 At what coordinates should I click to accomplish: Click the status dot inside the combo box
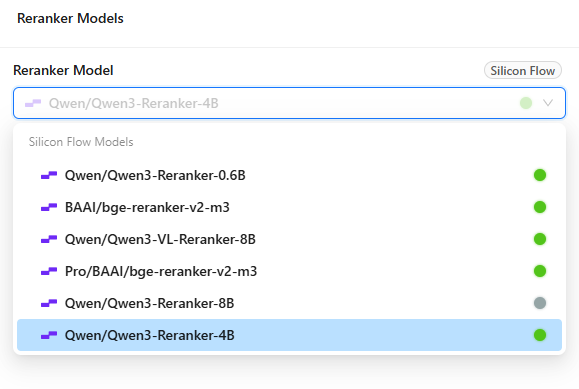tap(526, 103)
